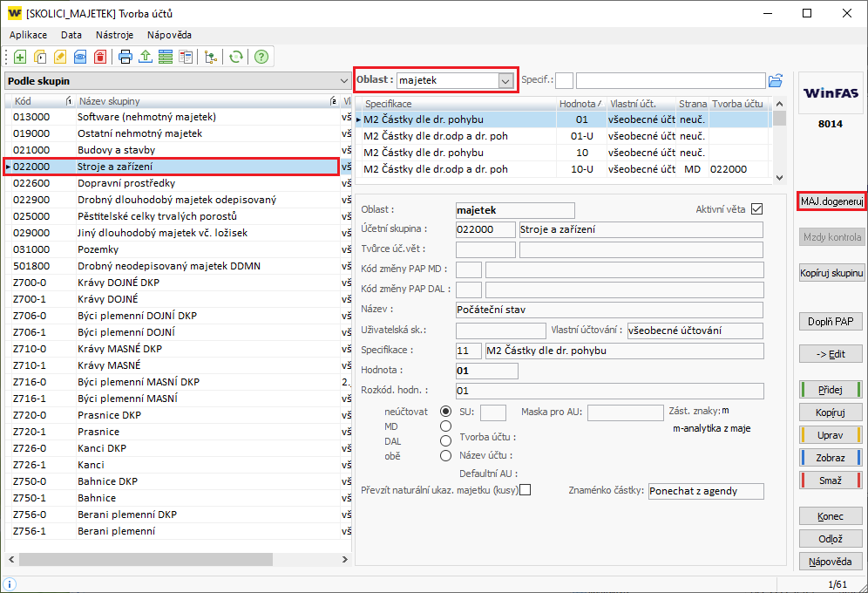Viewport: 868px width, 593px height.
Task: Click the right arrow of the groups list scrollbar
Action: (345, 560)
